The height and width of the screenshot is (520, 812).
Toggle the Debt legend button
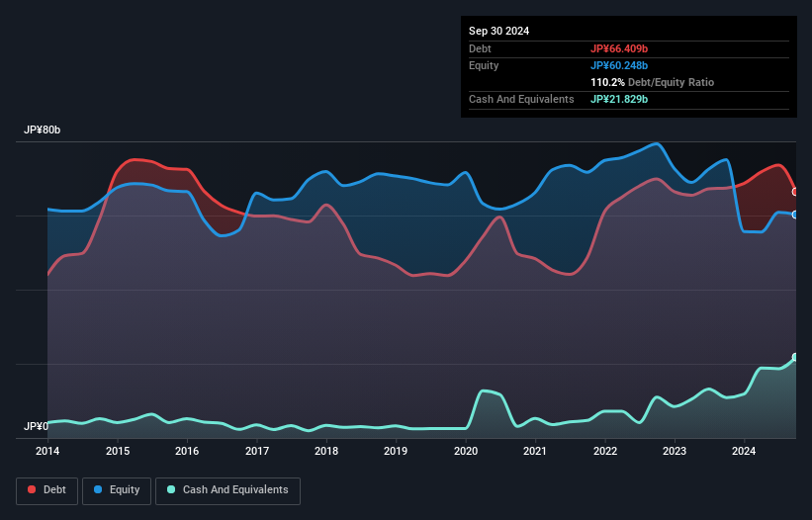click(47, 490)
